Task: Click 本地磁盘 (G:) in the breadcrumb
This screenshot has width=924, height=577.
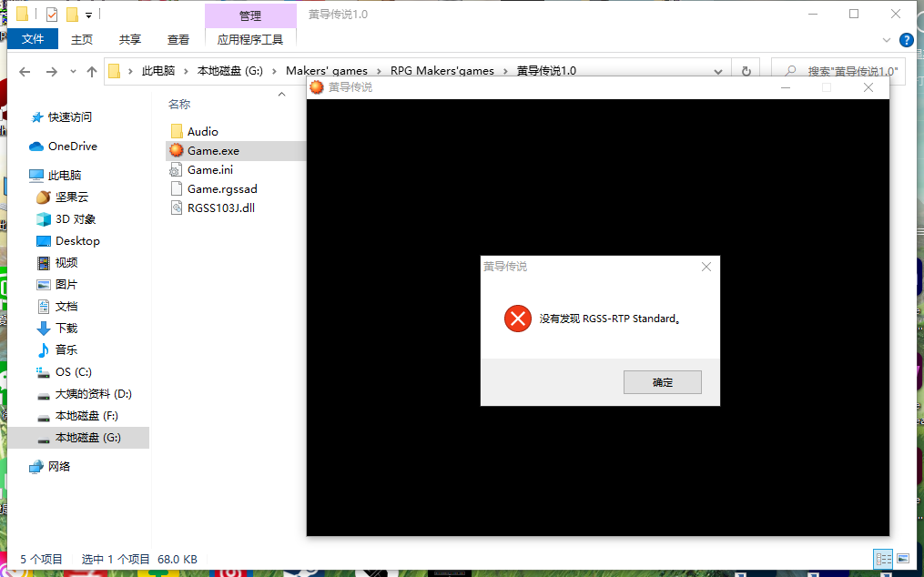Action: (230, 71)
